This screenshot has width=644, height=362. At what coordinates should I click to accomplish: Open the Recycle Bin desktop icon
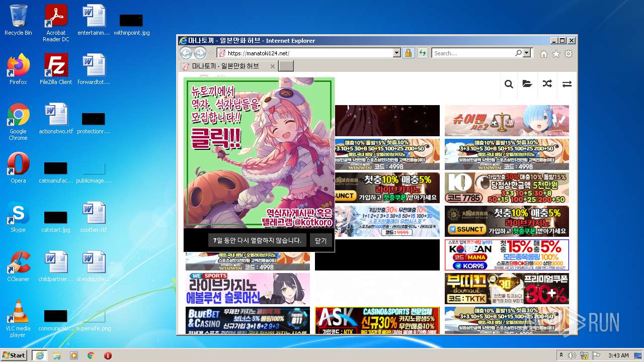pyautogui.click(x=18, y=20)
